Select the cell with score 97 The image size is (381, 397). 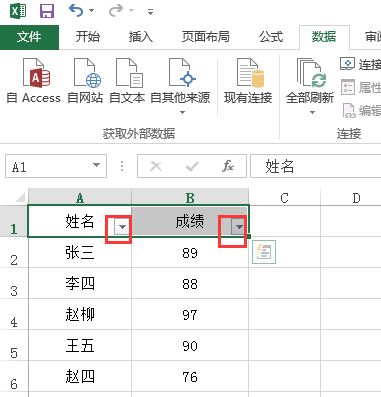190,314
